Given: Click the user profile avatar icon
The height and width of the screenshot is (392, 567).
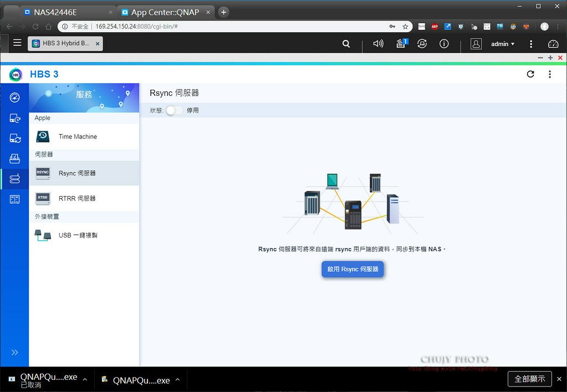Looking at the screenshot, I should [x=476, y=44].
